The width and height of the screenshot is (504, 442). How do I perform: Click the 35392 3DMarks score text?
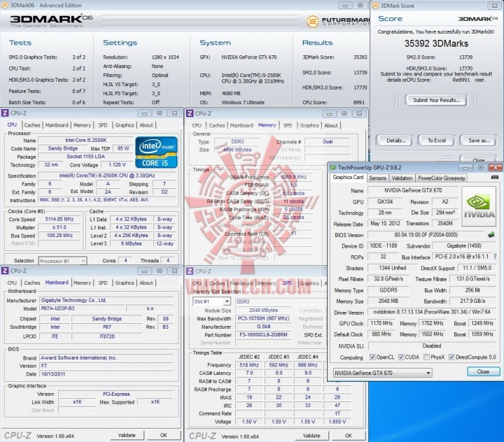pyautogui.click(x=436, y=43)
